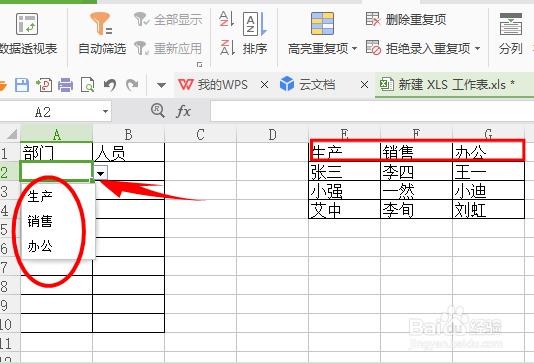Click the Name Box showing A2
This screenshot has width=534, height=363.
click(49, 112)
